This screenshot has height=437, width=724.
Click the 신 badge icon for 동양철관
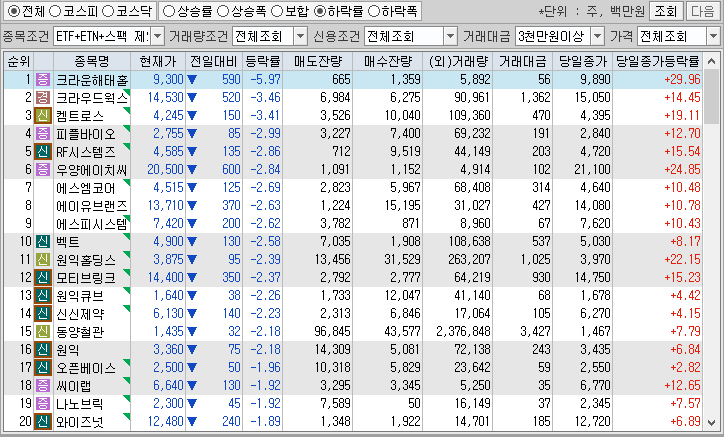pos(43,332)
